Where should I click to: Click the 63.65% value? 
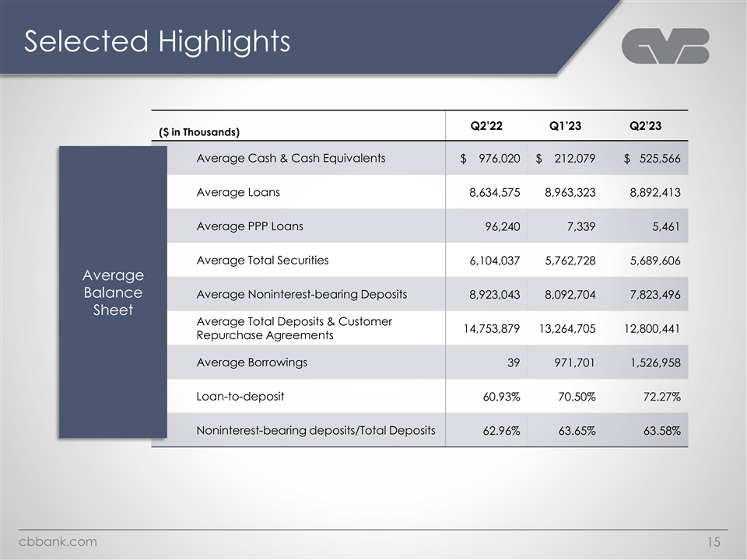577,431
